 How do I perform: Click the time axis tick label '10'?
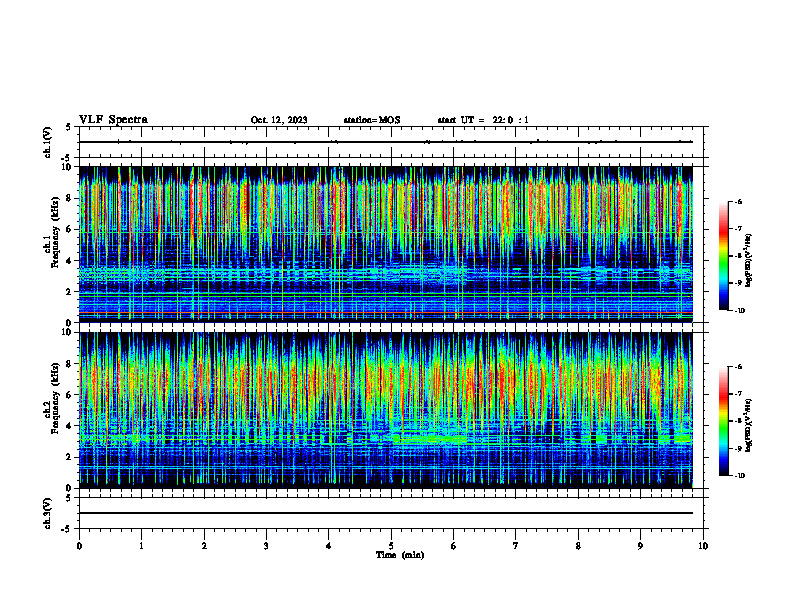point(703,546)
